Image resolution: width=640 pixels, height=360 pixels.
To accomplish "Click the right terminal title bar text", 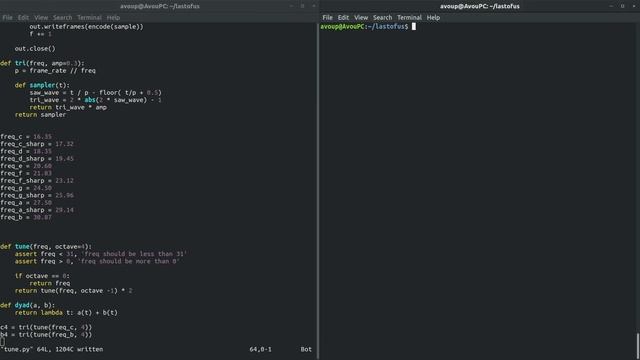I will click(x=480, y=6).
